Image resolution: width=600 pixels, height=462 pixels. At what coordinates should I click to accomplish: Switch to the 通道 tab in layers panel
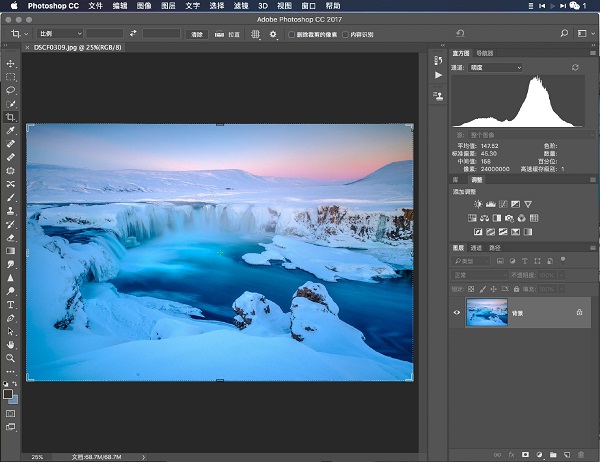(x=476, y=247)
